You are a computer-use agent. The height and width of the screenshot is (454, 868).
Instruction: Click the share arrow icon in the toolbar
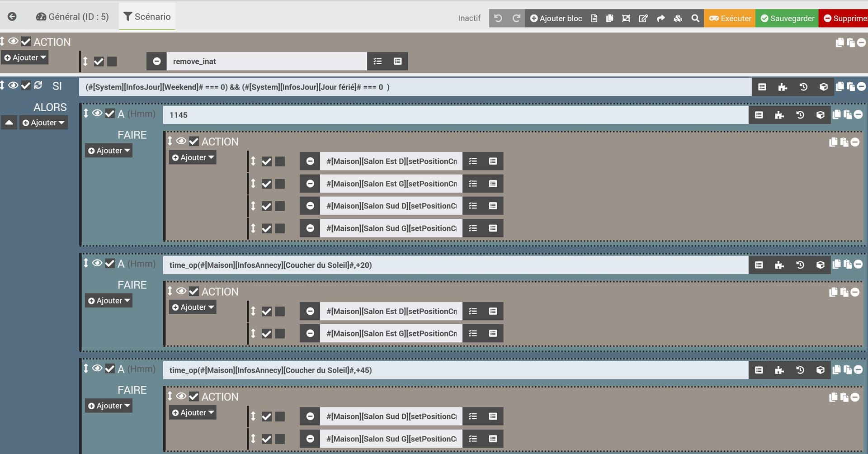(x=660, y=18)
